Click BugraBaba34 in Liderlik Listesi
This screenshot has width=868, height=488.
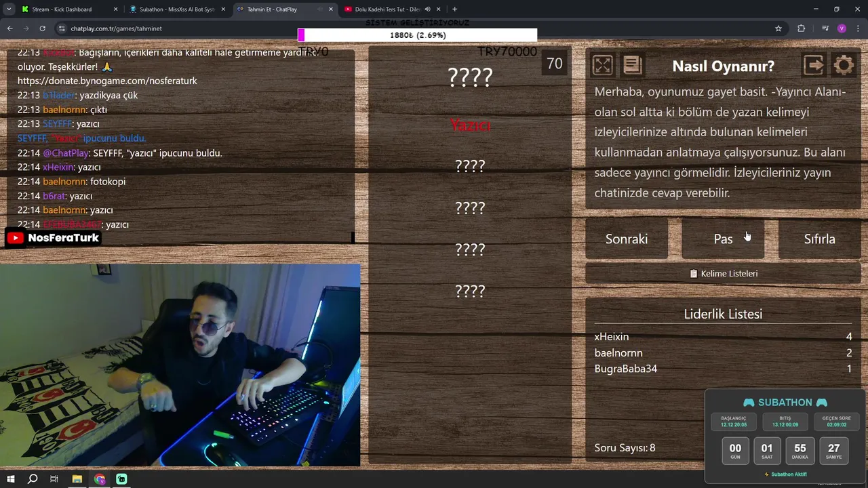(x=626, y=369)
